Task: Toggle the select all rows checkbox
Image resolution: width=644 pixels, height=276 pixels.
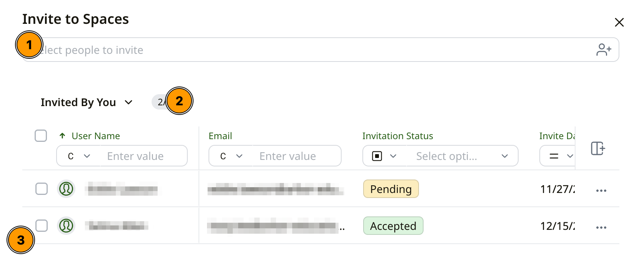Action: [41, 136]
